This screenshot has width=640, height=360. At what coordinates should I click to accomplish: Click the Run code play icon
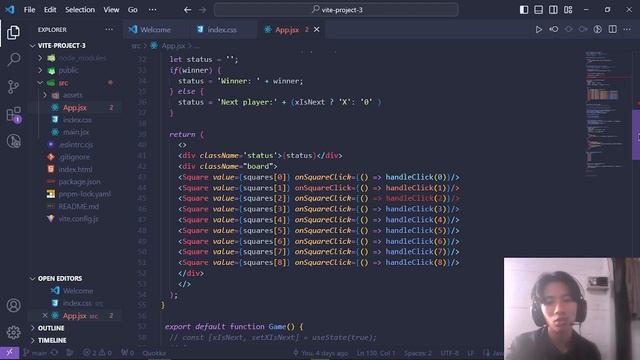539,29
